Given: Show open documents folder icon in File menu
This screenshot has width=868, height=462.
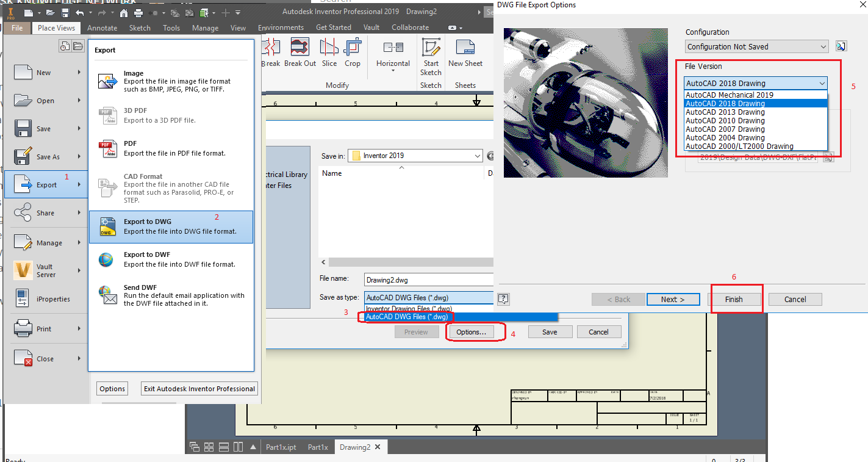Looking at the screenshot, I should tap(78, 46).
